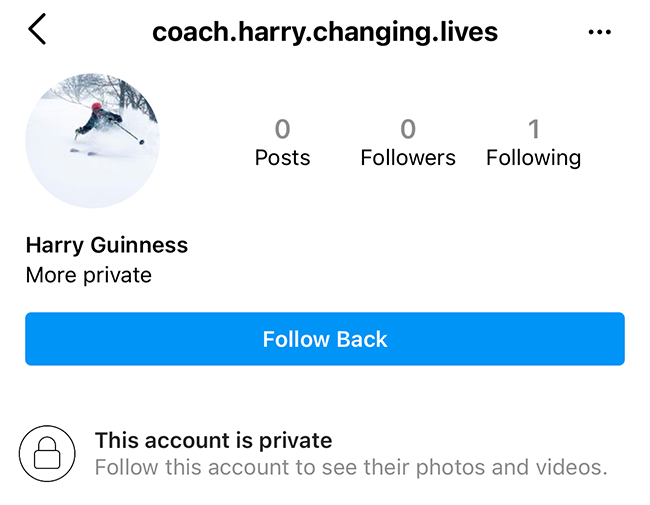The image size is (650, 505).
Task: Tap the 0 posts count number
Action: 282,129
